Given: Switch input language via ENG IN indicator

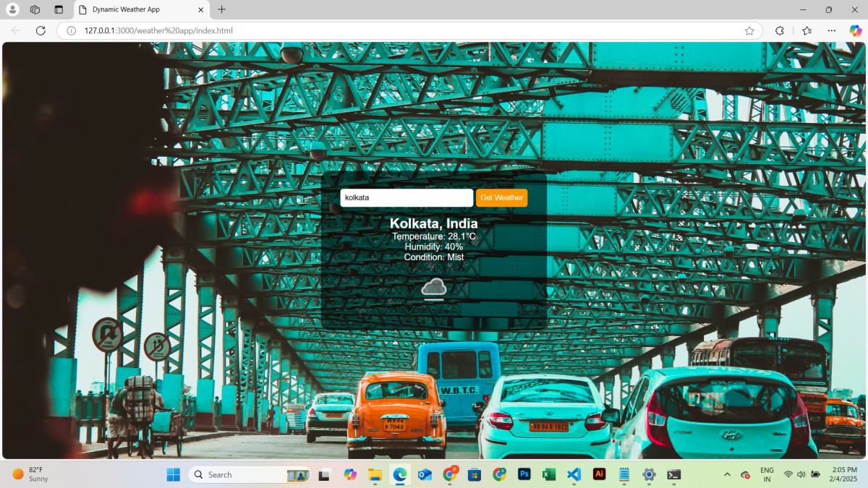Looking at the screenshot, I should click(767, 474).
